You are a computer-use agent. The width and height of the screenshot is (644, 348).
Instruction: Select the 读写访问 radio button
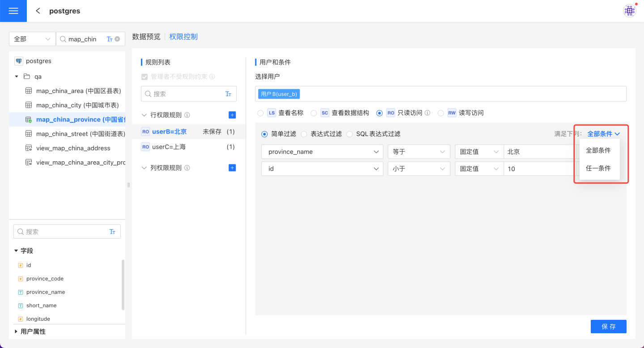pyautogui.click(x=441, y=113)
